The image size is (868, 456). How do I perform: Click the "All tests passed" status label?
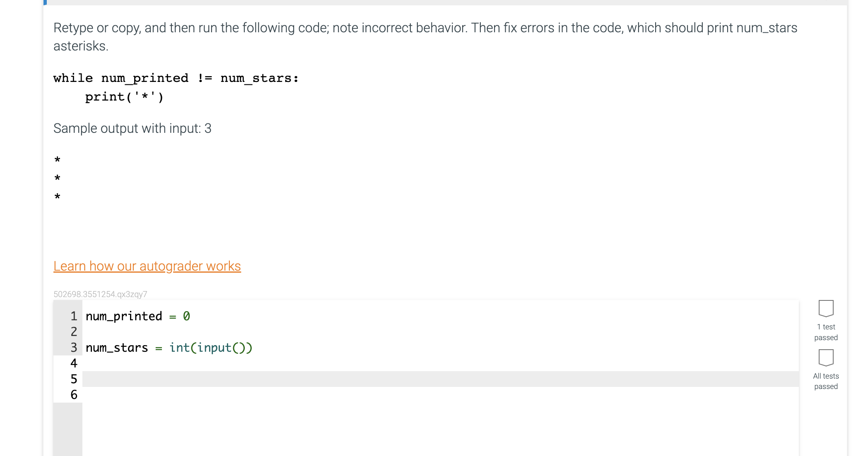coord(826,381)
